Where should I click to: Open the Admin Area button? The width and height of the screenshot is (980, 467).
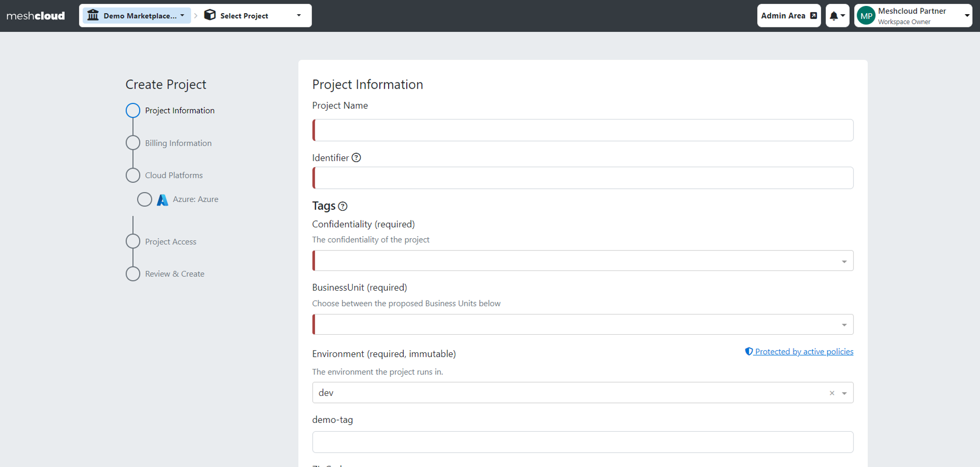click(x=789, y=16)
